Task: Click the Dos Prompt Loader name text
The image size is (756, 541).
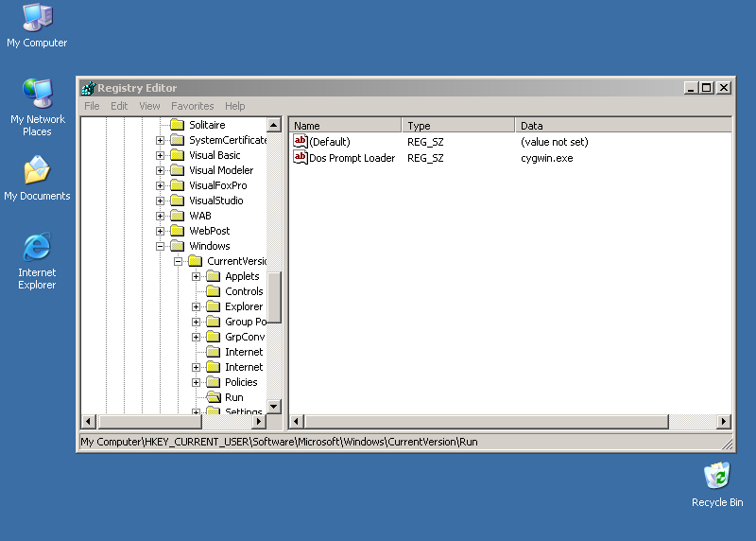Action: click(x=352, y=158)
